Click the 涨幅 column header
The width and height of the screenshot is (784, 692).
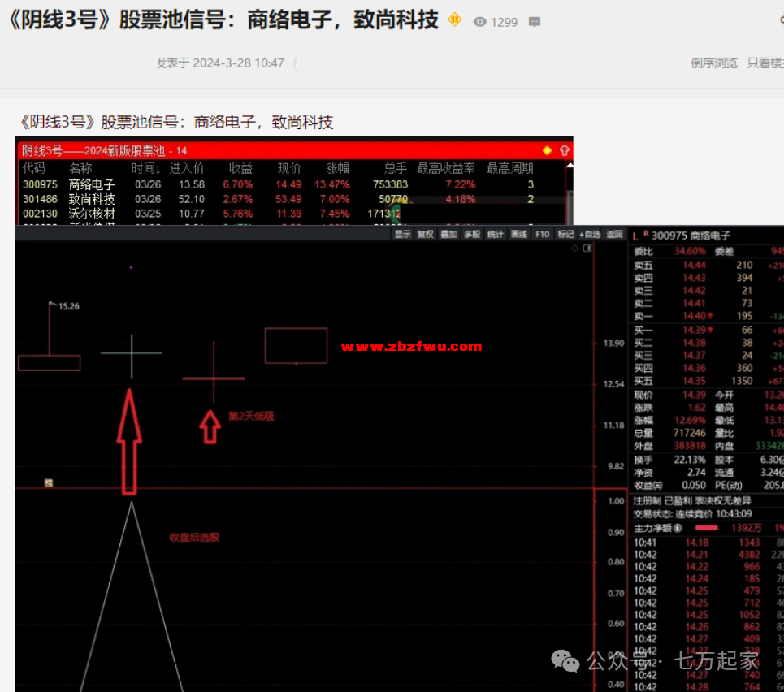(337, 168)
